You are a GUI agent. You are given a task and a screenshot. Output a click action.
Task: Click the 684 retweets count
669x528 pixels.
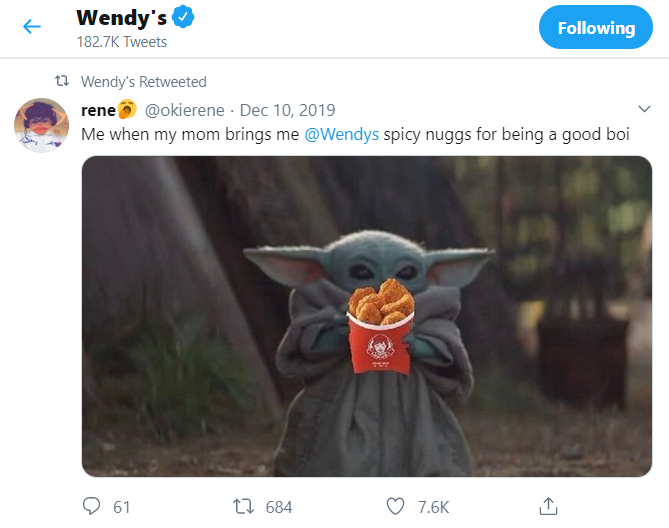[278, 507]
